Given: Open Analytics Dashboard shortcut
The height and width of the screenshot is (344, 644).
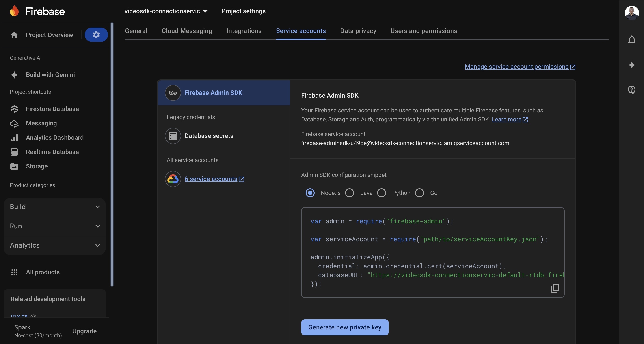Looking at the screenshot, I should tap(55, 138).
